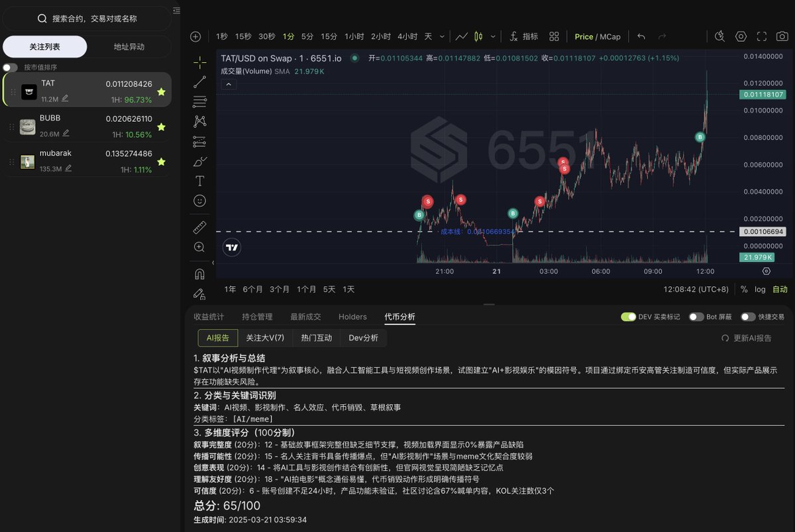The image size is (795, 532).
Task: Click the add symbol plus icon
Action: 195,36
